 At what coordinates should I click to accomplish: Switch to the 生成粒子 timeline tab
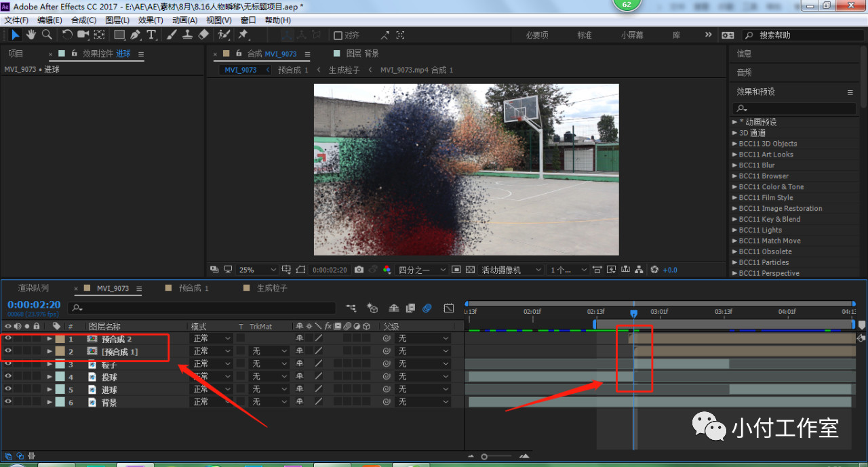tap(272, 288)
